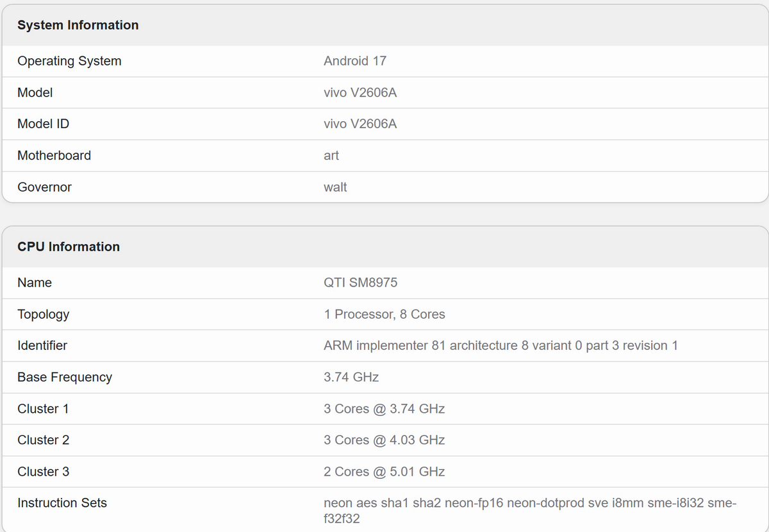This screenshot has height=532, width=769.
Task: Select the 3 Cores @ 4.03 GHz value
Action: click(x=384, y=440)
